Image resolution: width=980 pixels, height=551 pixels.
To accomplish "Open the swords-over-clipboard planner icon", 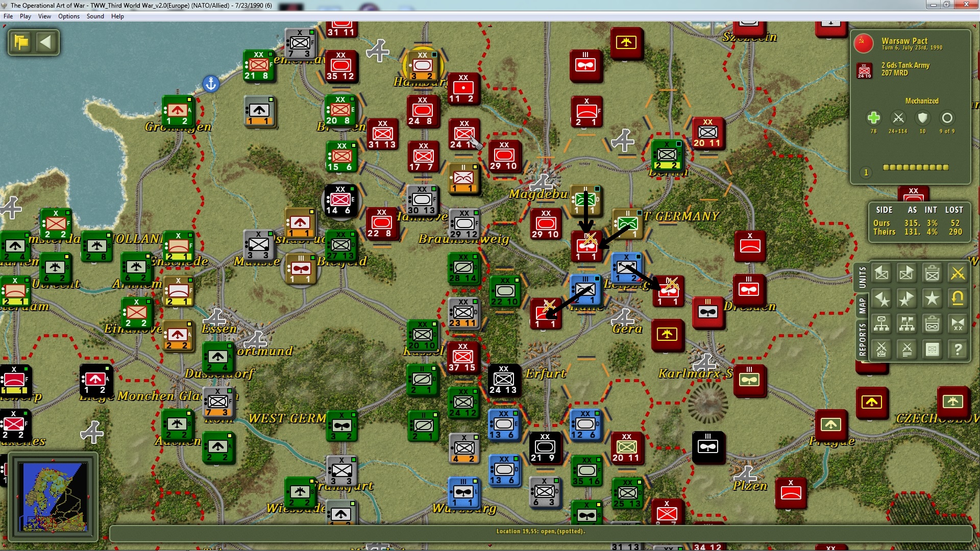I will coord(881,349).
